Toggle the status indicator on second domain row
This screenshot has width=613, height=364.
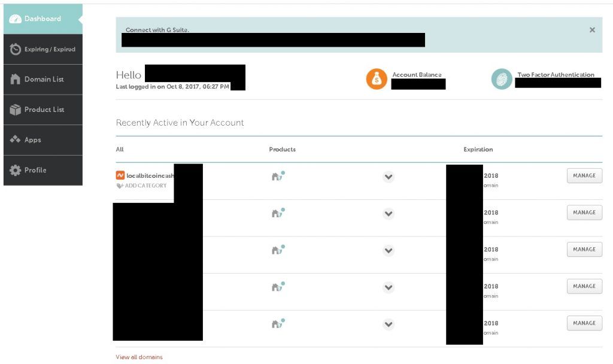pos(283,210)
